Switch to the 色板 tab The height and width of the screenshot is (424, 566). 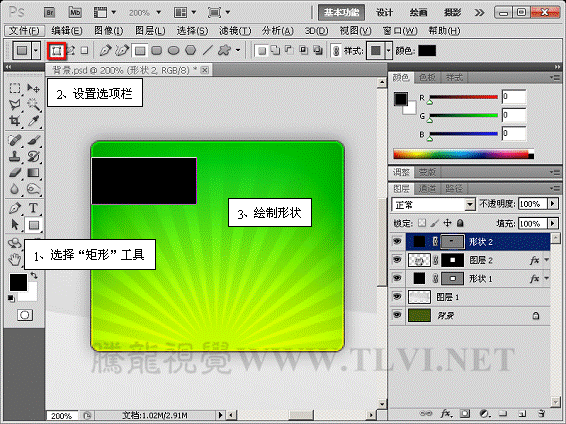coord(427,77)
